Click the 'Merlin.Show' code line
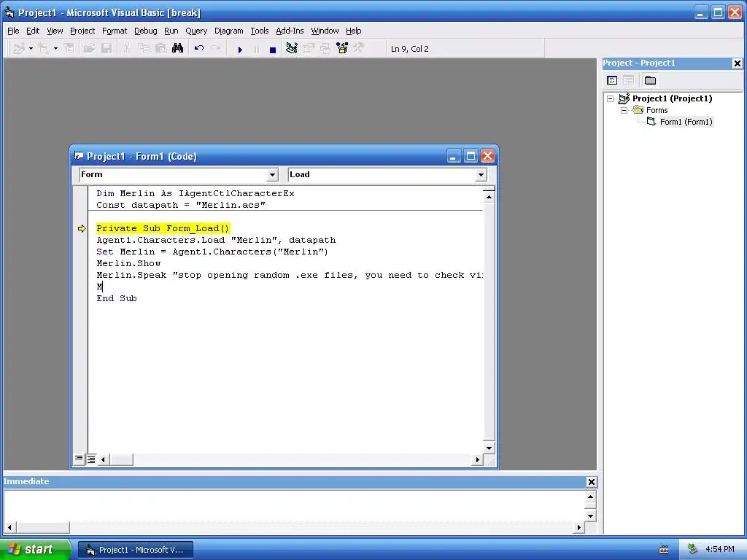 128,263
